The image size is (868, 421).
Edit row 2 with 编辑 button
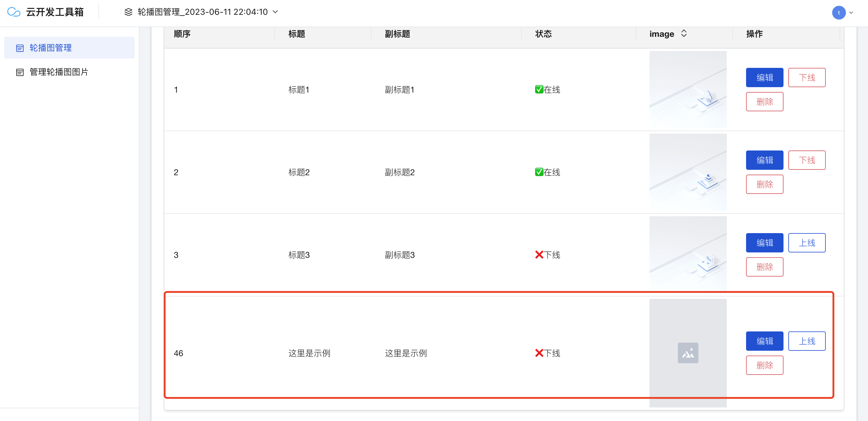click(x=764, y=160)
